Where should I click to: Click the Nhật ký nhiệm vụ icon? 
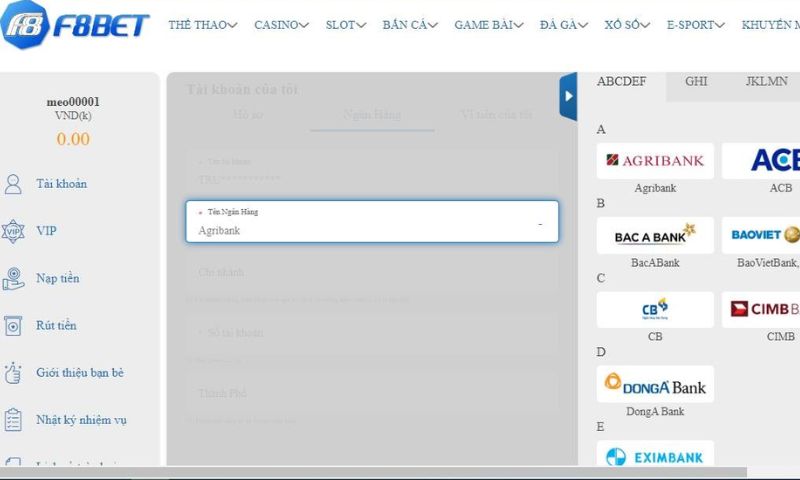click(13, 420)
